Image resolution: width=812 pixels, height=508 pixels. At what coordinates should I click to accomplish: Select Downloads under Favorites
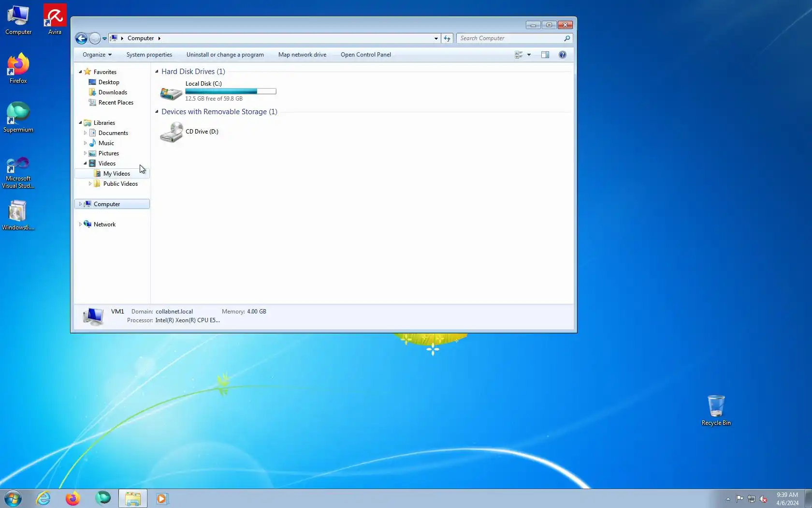tap(113, 92)
